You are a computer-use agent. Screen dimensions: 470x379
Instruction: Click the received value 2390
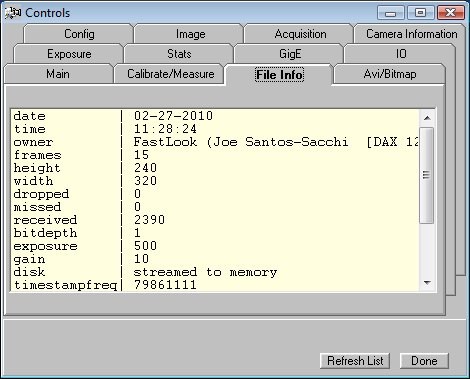tap(149, 220)
